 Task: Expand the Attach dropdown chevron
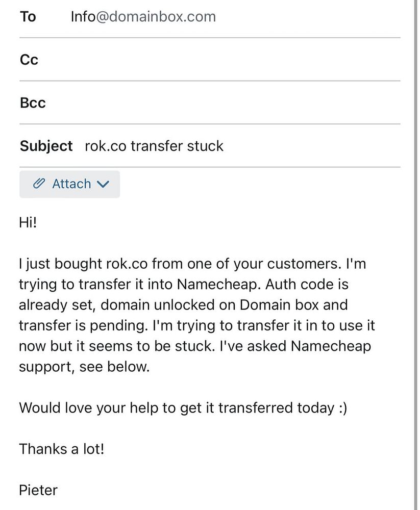tap(103, 184)
